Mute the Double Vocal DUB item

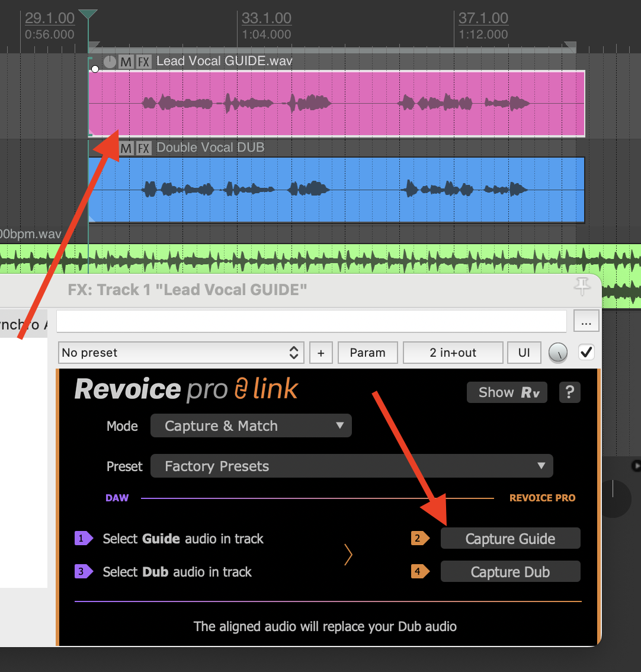126,148
